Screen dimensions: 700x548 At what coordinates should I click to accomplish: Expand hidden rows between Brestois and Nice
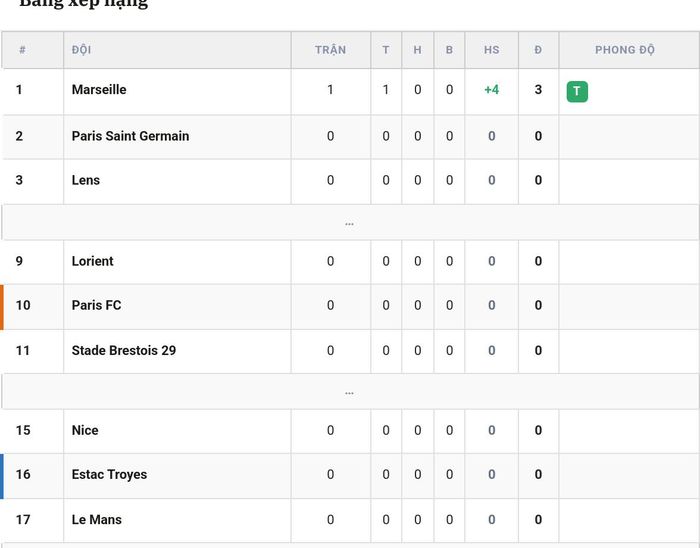[x=350, y=392]
